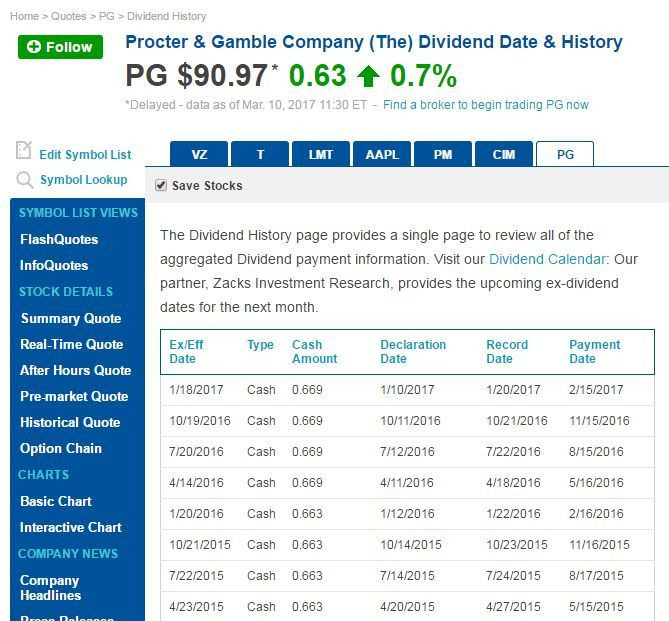Image resolution: width=669 pixels, height=621 pixels.
Task: Click the Payment Date column header
Action: coord(594,352)
